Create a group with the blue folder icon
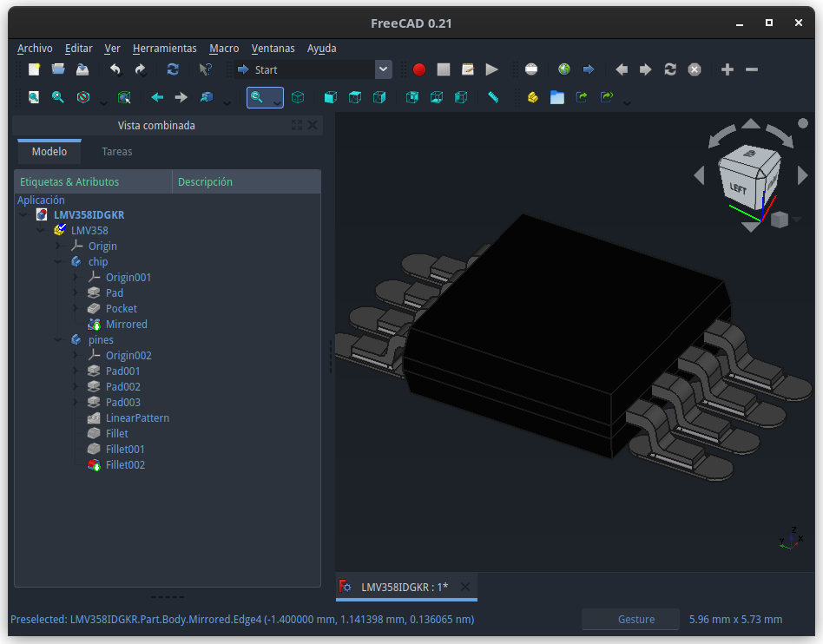 point(556,97)
